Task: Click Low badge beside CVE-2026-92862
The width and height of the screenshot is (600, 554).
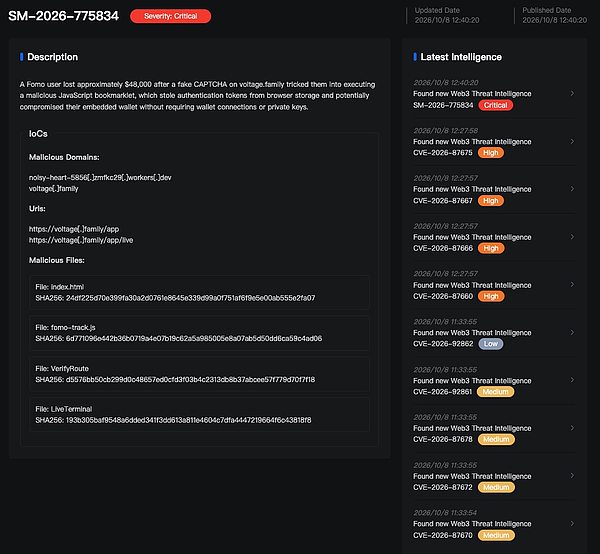Action: (491, 344)
